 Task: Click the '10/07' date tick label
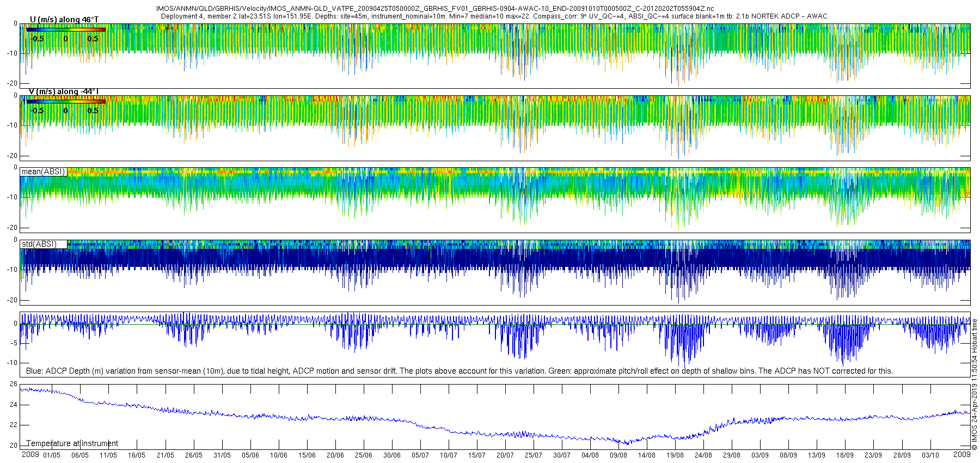[449, 455]
